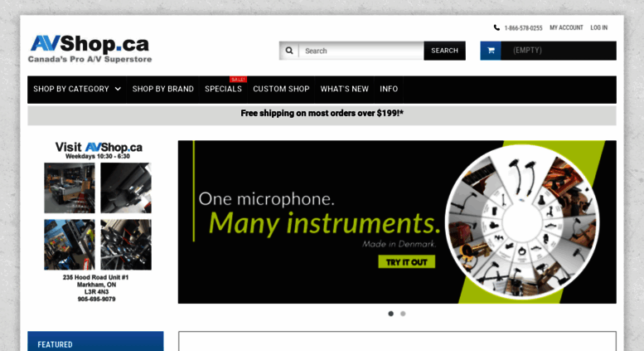The width and height of the screenshot is (644, 351).
Task: Open the Shop By Brand menu
Action: click(x=163, y=89)
